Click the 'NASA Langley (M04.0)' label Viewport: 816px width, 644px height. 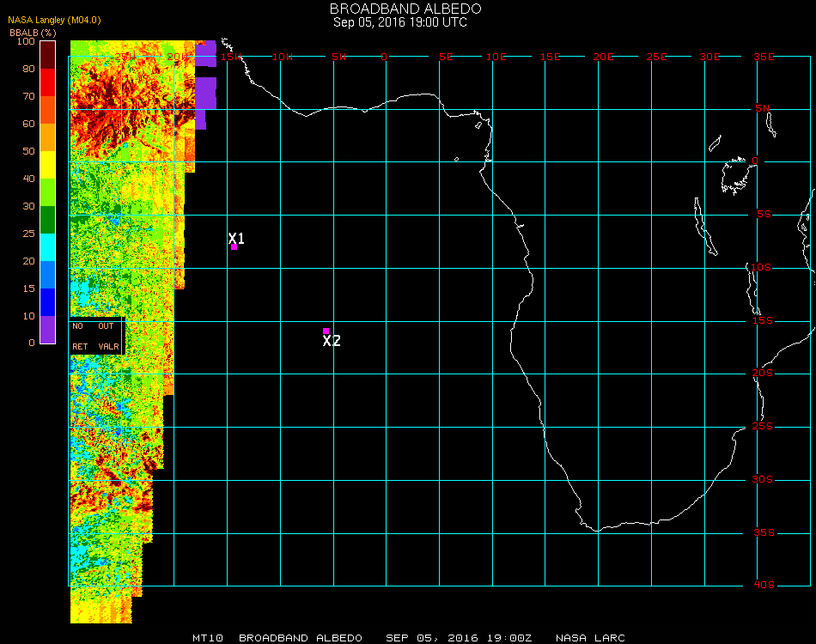(x=54, y=21)
